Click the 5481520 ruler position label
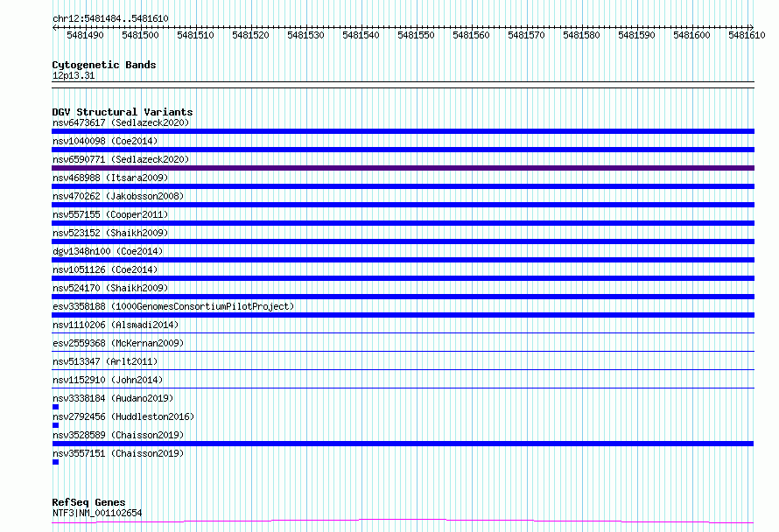The height and width of the screenshot is (532, 779). pos(250,35)
